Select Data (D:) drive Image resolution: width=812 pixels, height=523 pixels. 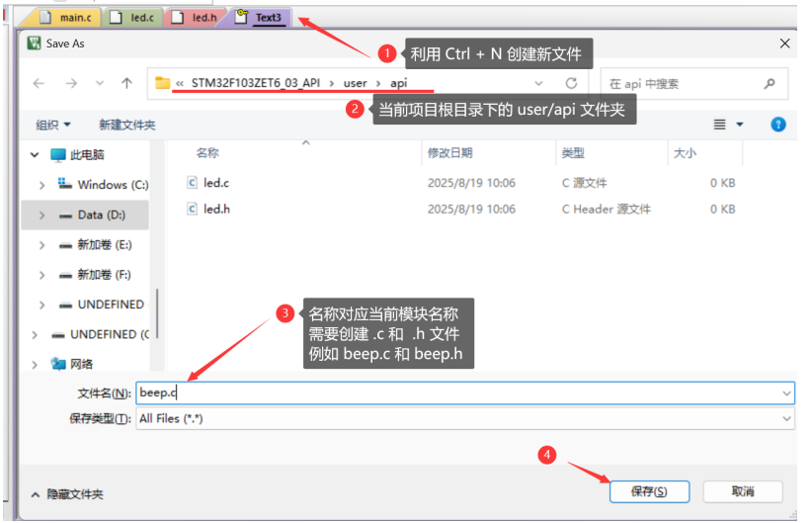click(92, 215)
